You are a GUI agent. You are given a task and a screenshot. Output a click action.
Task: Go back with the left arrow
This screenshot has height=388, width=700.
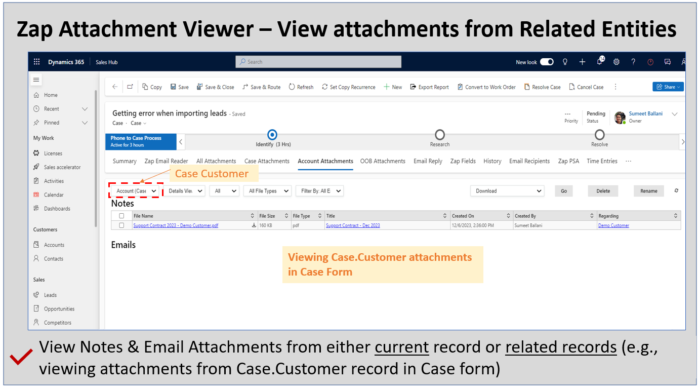tap(115, 87)
